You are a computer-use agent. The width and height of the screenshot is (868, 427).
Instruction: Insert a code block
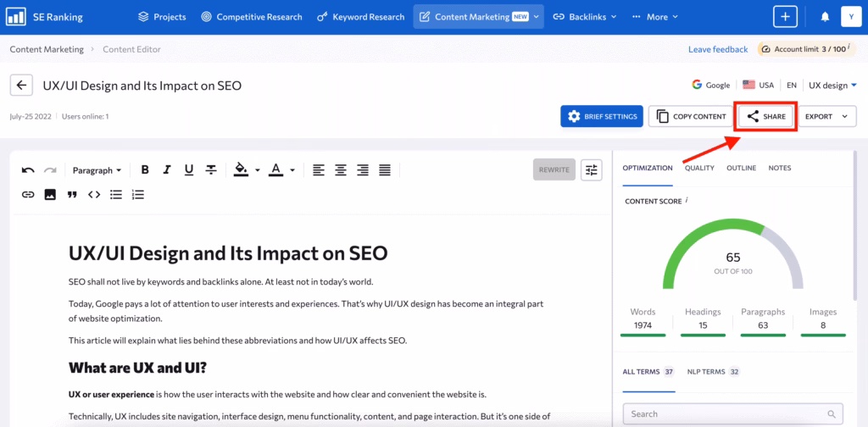[x=94, y=195]
